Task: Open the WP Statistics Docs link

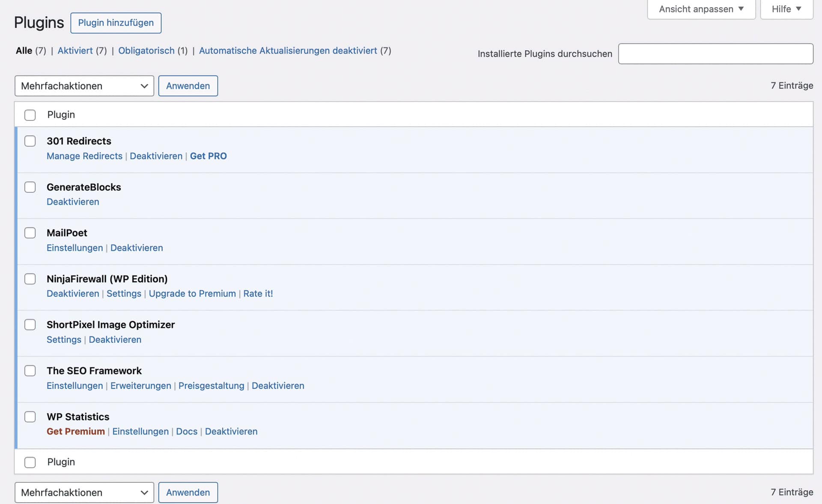Action: point(187,432)
